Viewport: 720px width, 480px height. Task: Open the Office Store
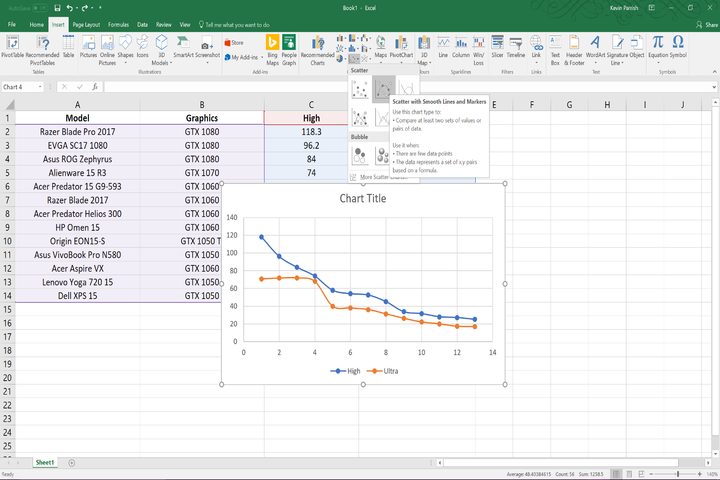(234, 43)
